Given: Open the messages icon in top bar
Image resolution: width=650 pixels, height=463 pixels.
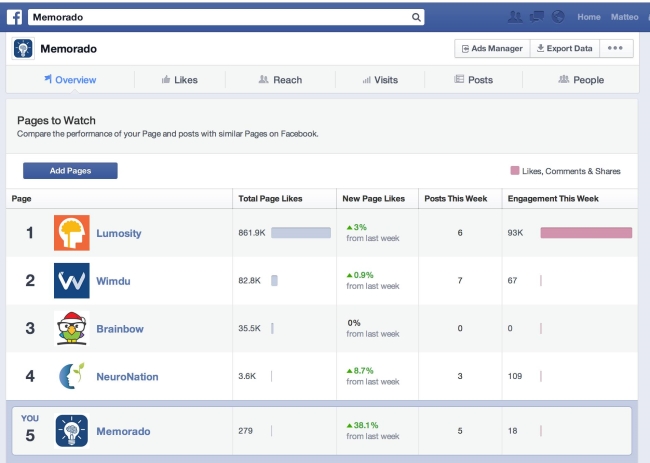Looking at the screenshot, I should pos(536,17).
